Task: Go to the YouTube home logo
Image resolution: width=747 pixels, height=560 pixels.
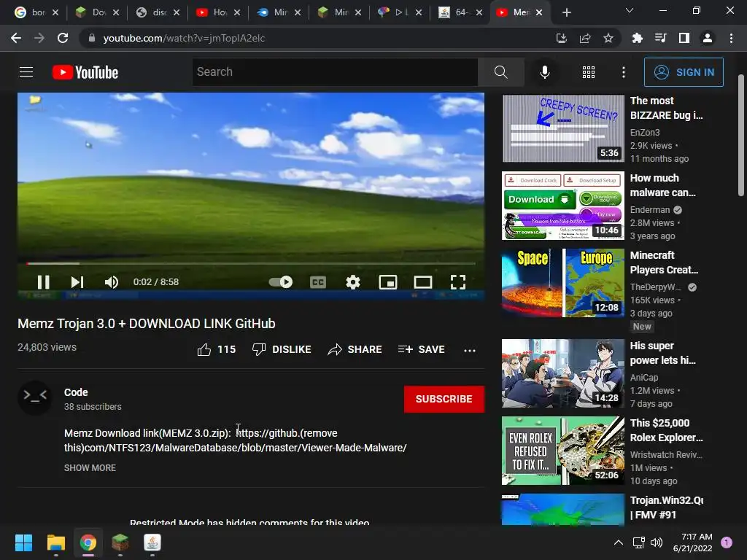Action: pyautogui.click(x=85, y=72)
